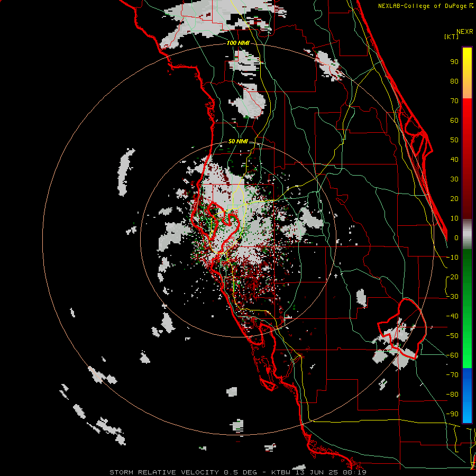The image size is (476, 476).
Task: Click the STORM RELATIVE VELOCITY caption text
Action: click(x=164, y=472)
